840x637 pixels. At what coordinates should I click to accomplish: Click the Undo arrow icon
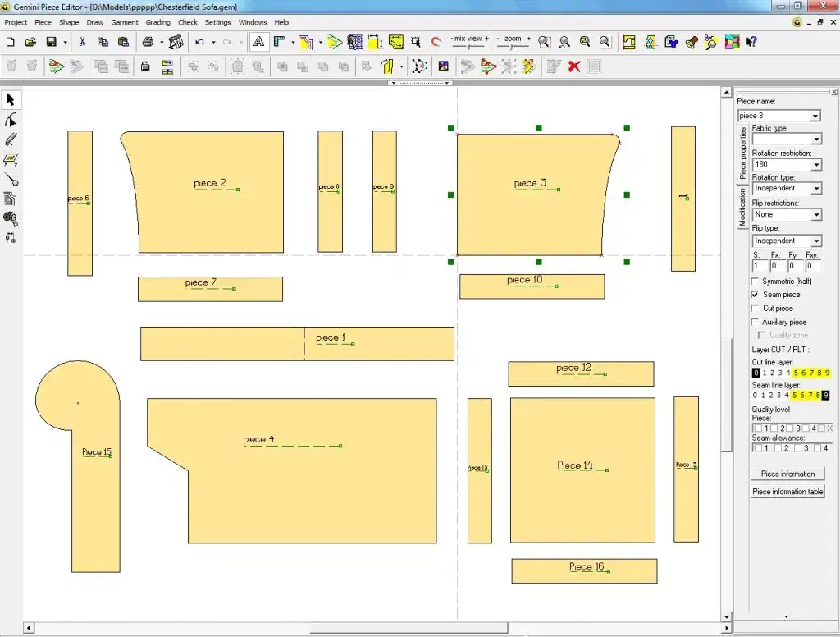point(199,42)
